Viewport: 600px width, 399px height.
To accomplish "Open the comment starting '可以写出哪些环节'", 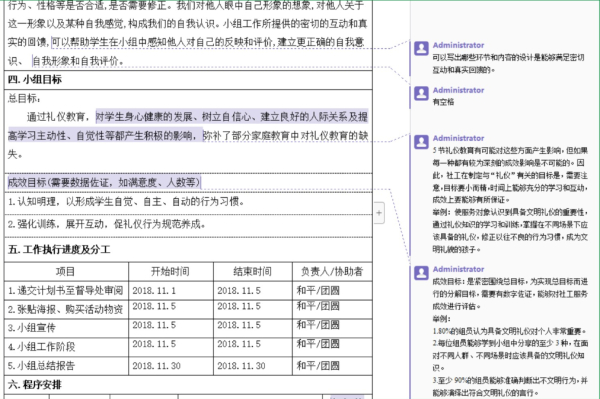I will coord(508,64).
